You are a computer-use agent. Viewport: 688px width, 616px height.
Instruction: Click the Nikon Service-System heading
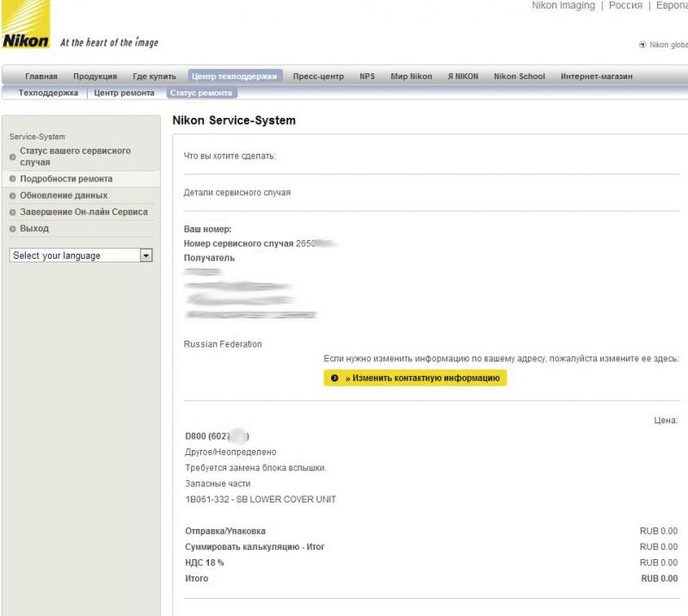point(234,120)
